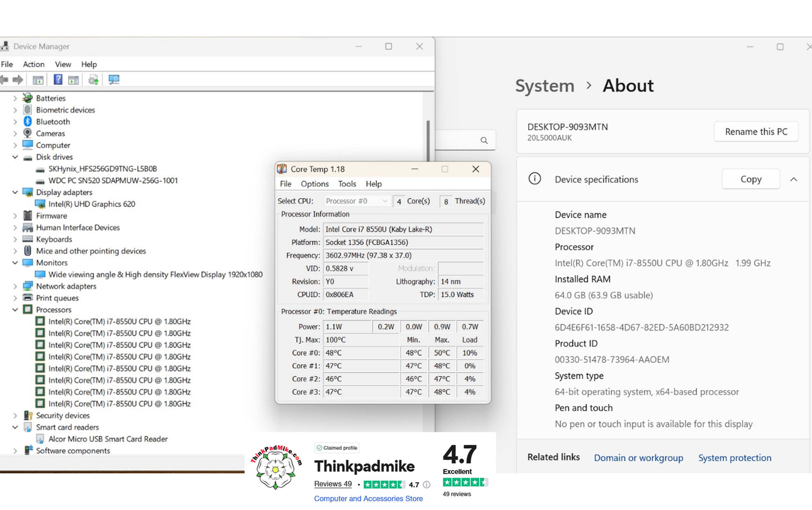812x510 pixels.
Task: Click the Core Temp app icon in title bar
Action: click(x=282, y=169)
